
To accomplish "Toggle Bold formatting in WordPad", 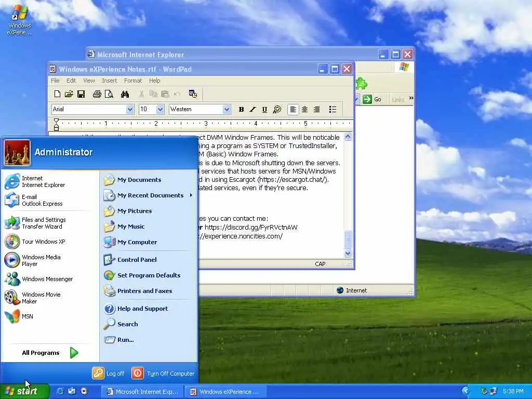I will click(241, 109).
